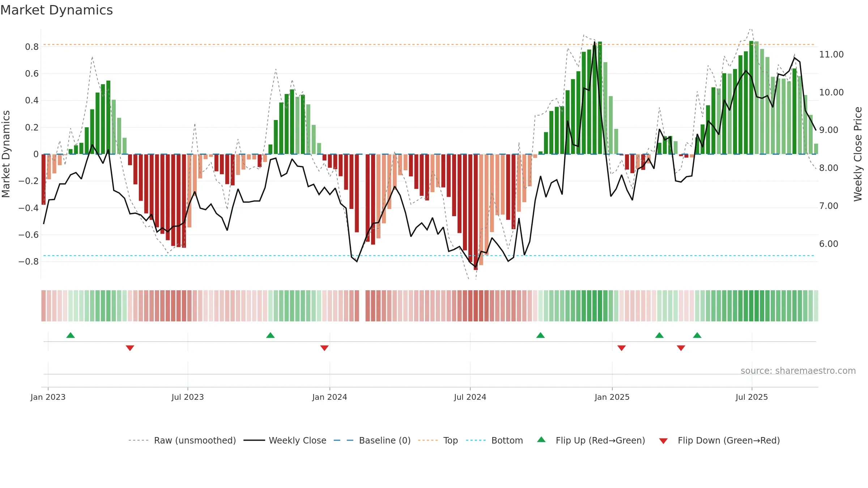This screenshot has width=868, height=488.
Task: Click the red flip-down triangle just before Jan 2024
Action: point(324,348)
